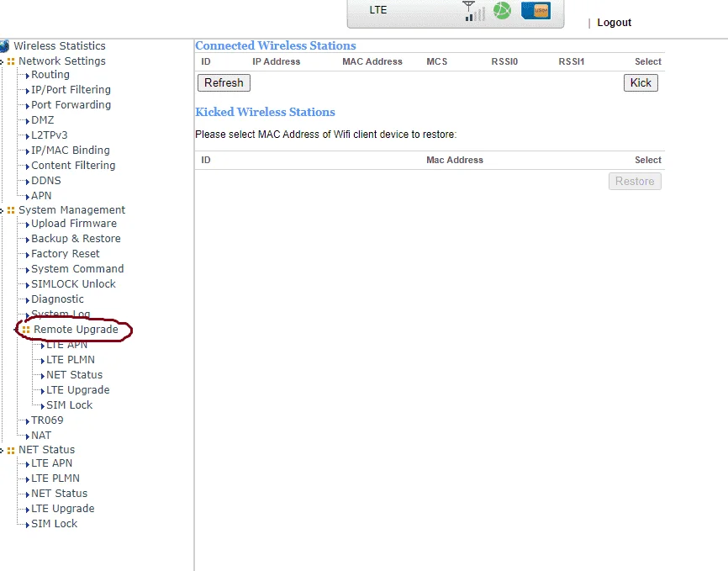This screenshot has height=571, width=728.
Task: Click the RSSI0 column header
Action: point(504,61)
